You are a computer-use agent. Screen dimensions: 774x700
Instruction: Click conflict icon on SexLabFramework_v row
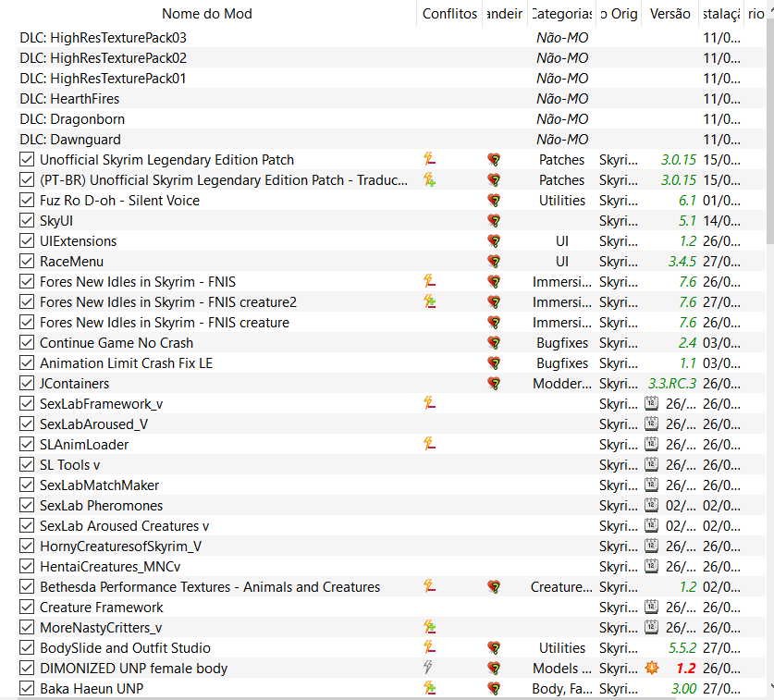(x=429, y=403)
